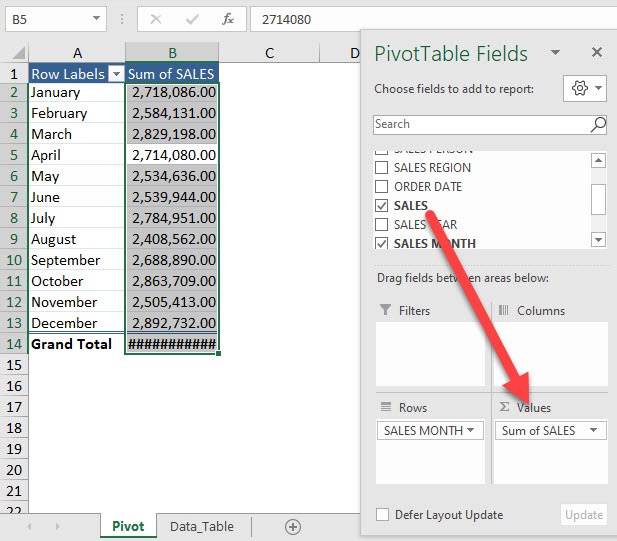
Task: Click the Grand Total ##### value cell
Action: tap(172, 344)
